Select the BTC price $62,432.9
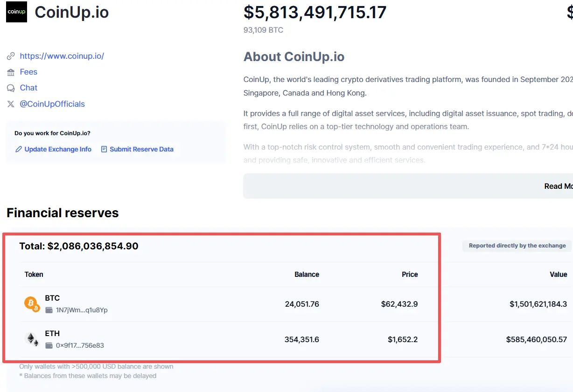This screenshot has height=392, width=573. point(399,304)
